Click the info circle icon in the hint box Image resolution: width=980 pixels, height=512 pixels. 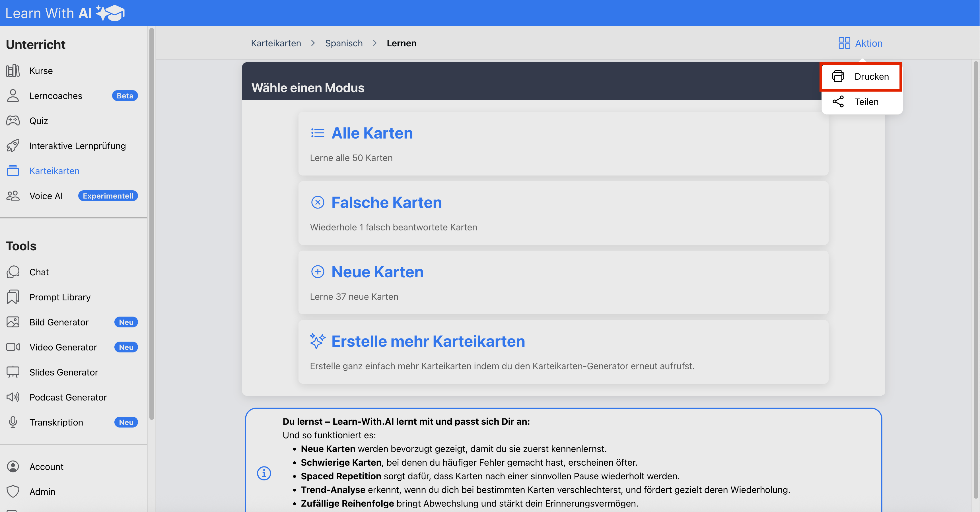pyautogui.click(x=264, y=473)
